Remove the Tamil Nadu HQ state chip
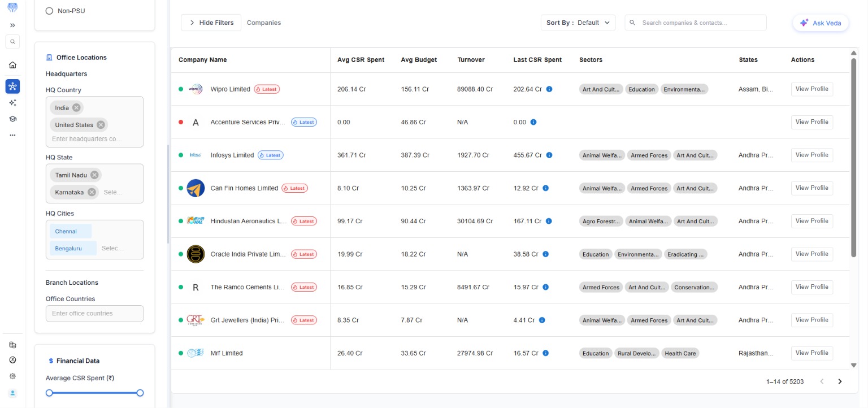 94,175
